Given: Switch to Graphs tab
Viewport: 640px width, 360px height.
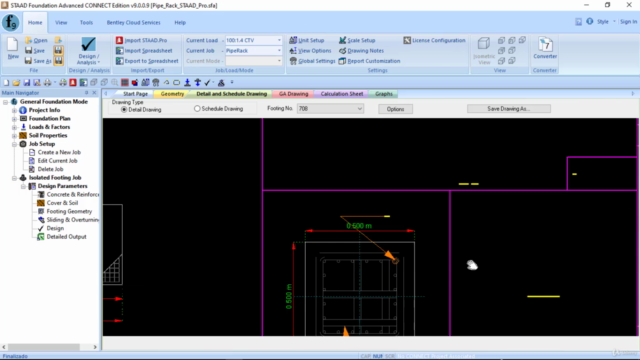Looking at the screenshot, I should point(384,94).
